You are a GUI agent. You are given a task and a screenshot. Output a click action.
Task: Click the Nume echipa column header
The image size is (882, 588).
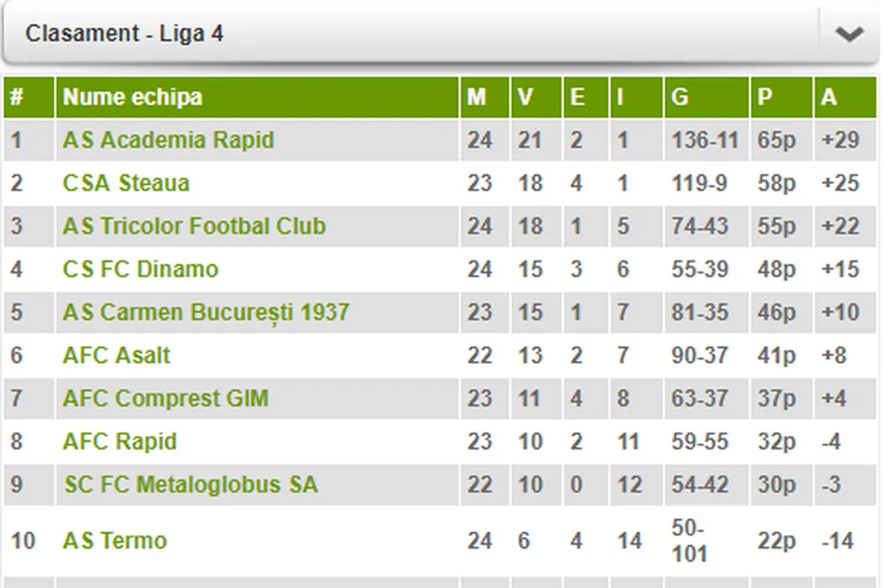[x=133, y=97]
